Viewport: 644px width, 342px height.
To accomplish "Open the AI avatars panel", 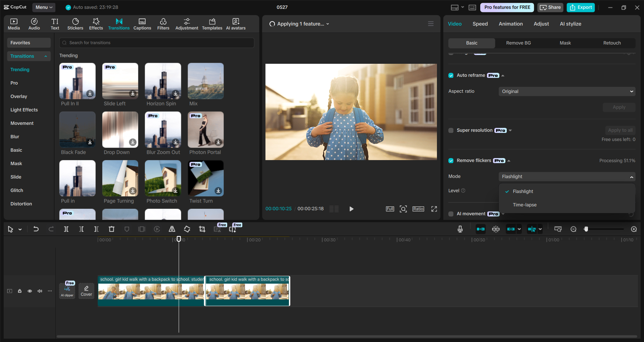I will coord(235,23).
